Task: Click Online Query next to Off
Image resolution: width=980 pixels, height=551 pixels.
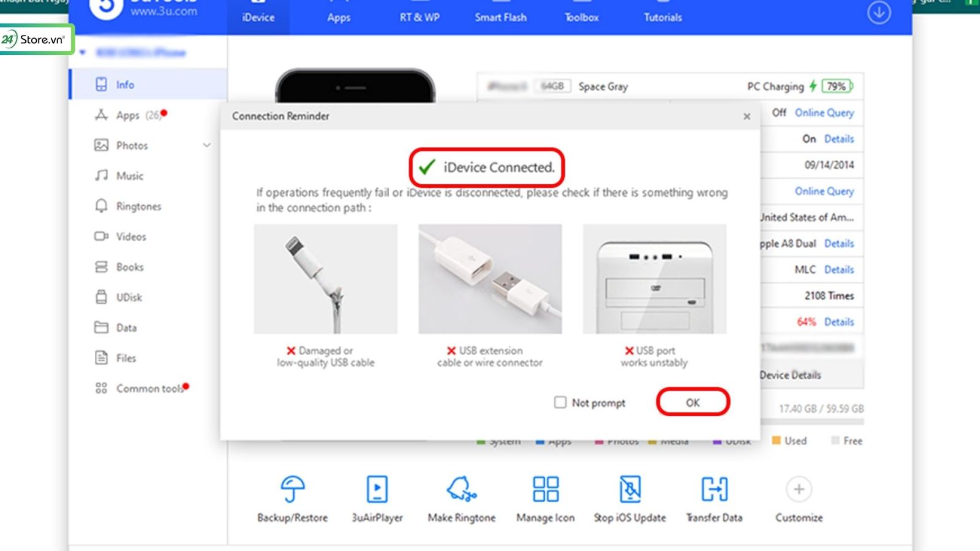Action: (x=824, y=113)
